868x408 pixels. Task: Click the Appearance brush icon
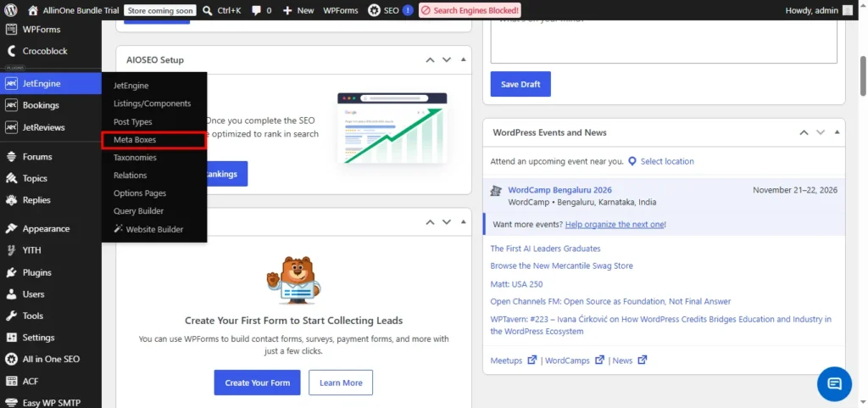pyautogui.click(x=11, y=229)
